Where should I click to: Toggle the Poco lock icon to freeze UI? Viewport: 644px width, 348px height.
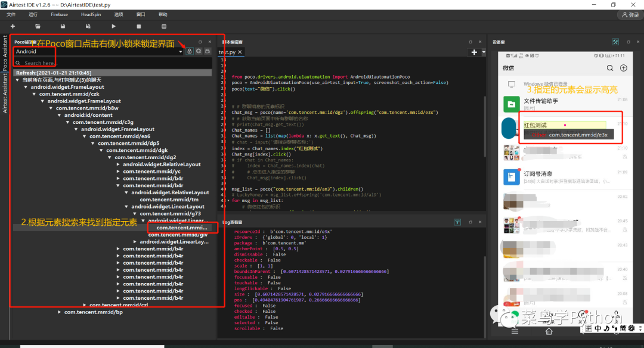pos(190,51)
